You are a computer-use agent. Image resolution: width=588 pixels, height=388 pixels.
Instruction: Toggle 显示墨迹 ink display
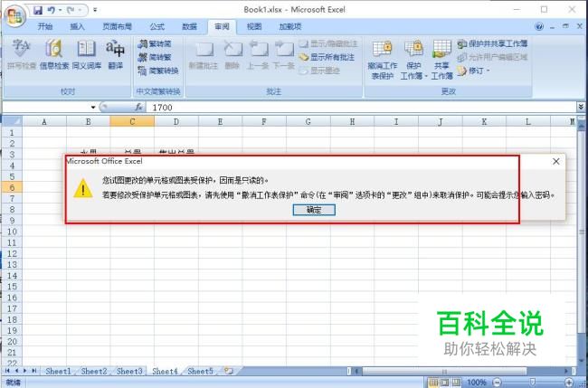pyautogui.click(x=319, y=71)
